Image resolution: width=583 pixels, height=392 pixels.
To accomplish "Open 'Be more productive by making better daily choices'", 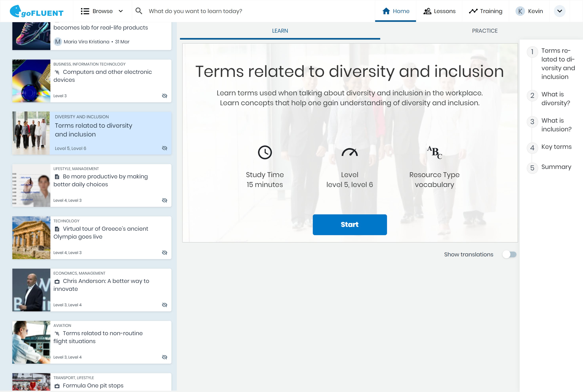I will click(x=100, y=181).
